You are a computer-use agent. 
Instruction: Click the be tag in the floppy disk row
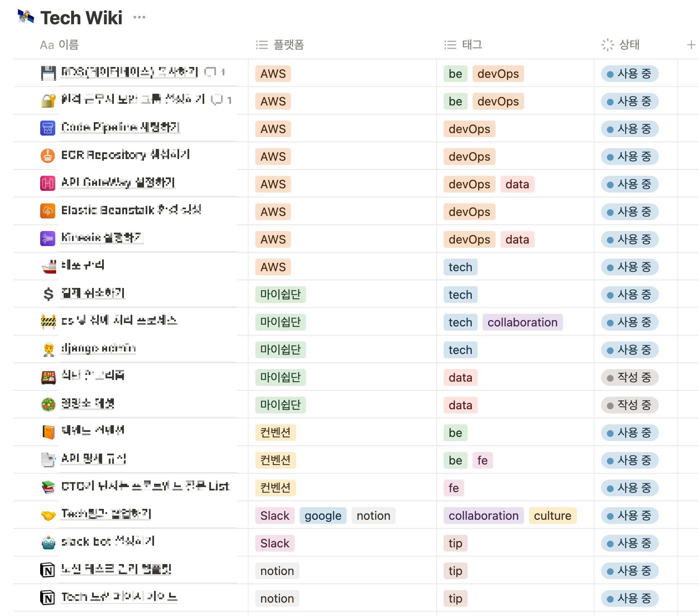tap(455, 74)
